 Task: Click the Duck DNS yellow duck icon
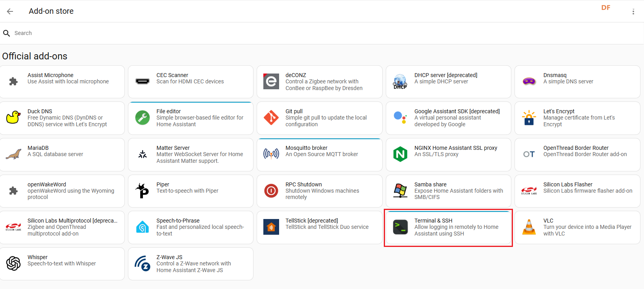pos(13,118)
